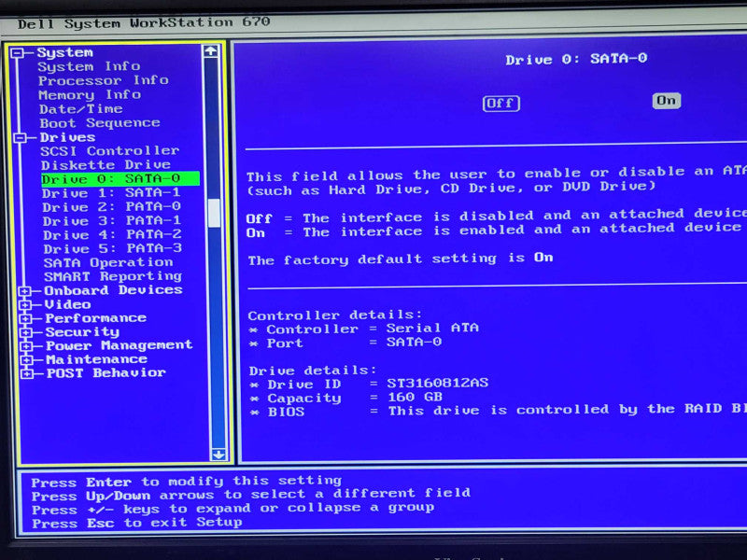Screen dimensions: 747x560
Task: Open Boot Sequence entry
Action: coord(100,123)
